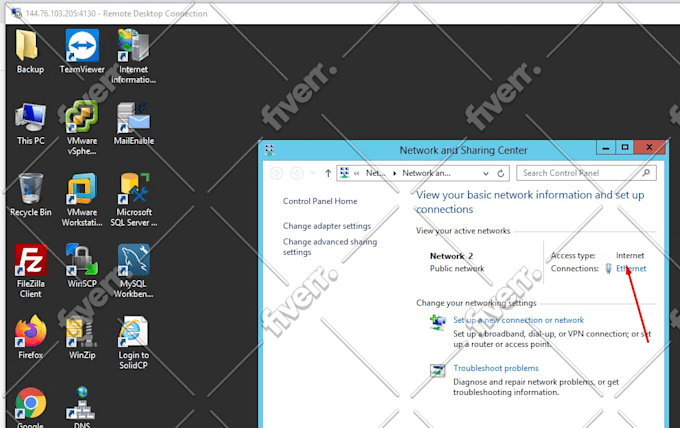Open Internet Information Services shortcut

coord(134,56)
